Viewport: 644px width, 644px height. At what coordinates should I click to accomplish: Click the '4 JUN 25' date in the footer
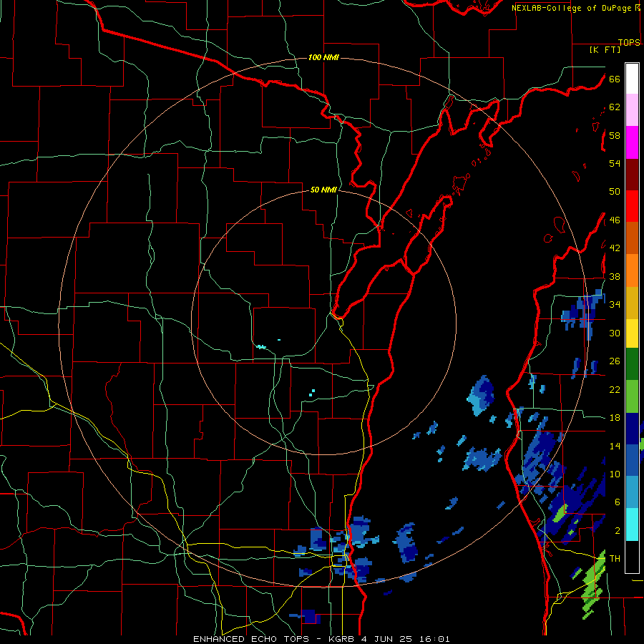coord(387,639)
